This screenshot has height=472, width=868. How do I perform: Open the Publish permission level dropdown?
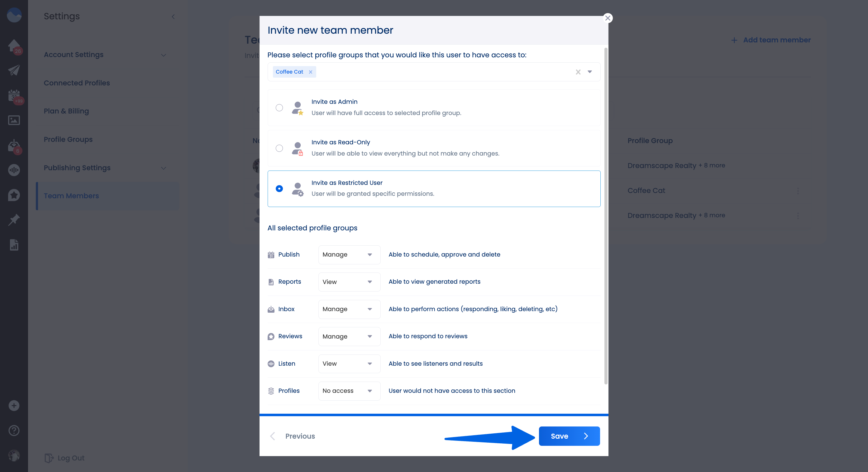point(349,254)
